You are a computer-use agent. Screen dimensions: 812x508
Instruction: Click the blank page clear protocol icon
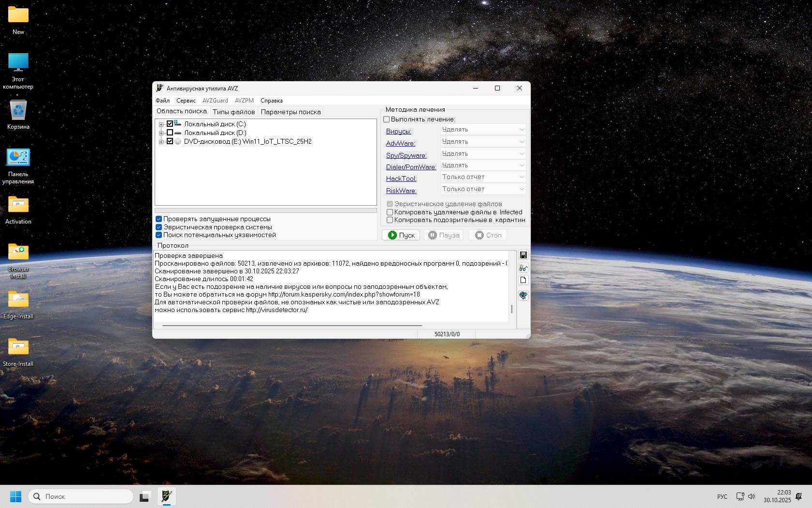tap(523, 280)
